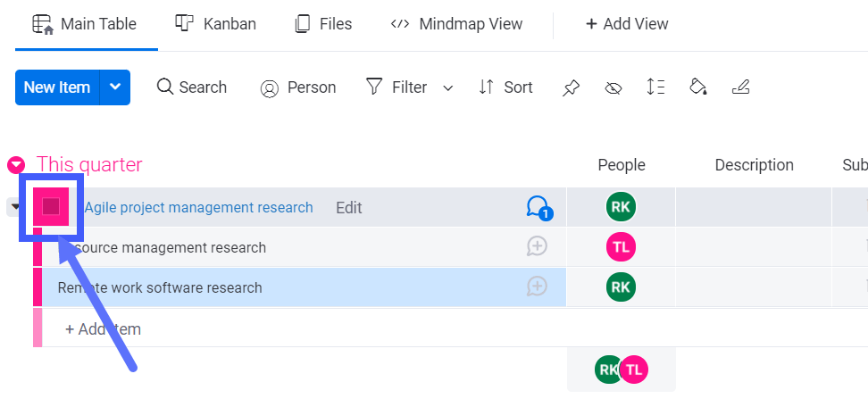Click the pencil edit icon in toolbar
Image resolution: width=868 pixels, height=407 pixels.
point(740,87)
